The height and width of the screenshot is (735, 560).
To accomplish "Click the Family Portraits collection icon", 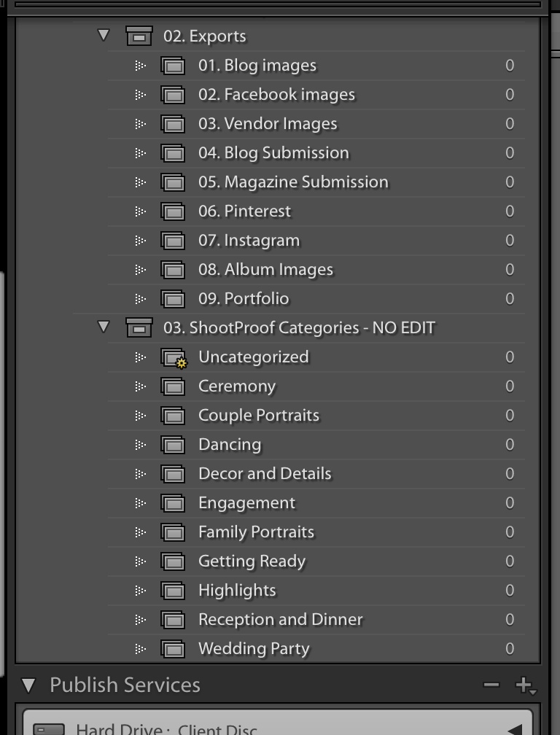I will (173, 532).
